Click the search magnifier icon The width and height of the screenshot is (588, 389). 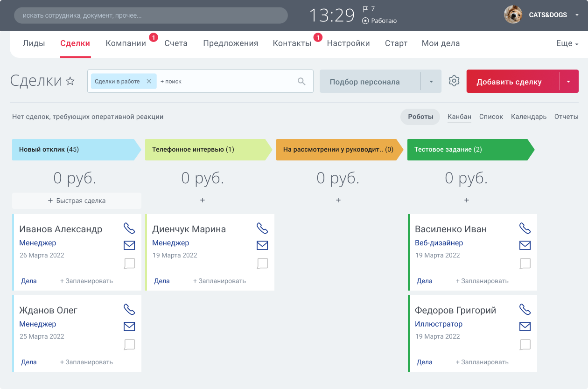[301, 82]
